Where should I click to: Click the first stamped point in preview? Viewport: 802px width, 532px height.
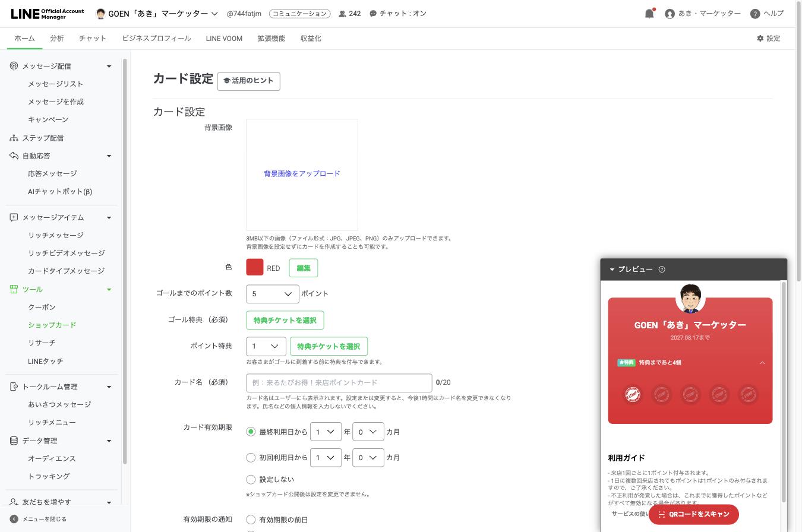633,394
